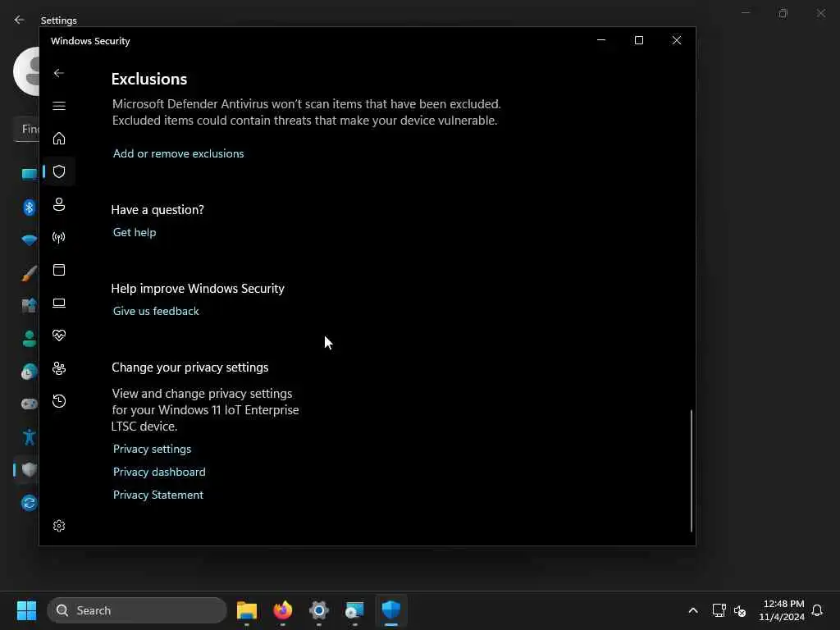Open Bluetooth & devices in Settings sidebar
The image size is (840, 630).
(x=29, y=208)
